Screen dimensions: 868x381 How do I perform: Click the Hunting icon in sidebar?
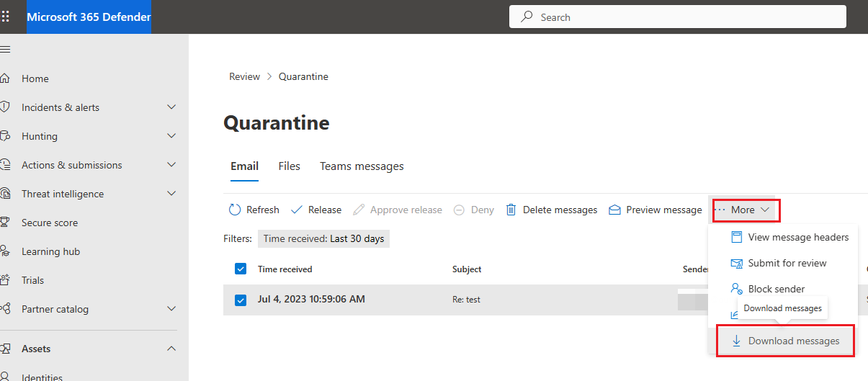(x=5, y=136)
